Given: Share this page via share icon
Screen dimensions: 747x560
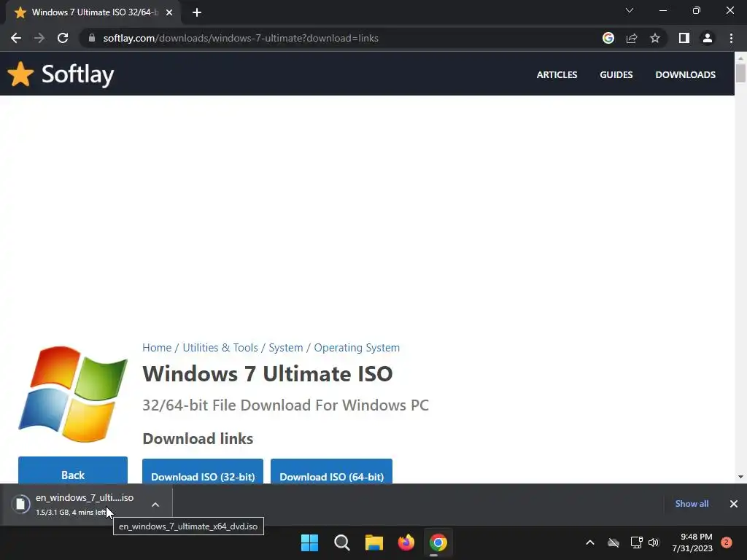Looking at the screenshot, I should tap(632, 38).
